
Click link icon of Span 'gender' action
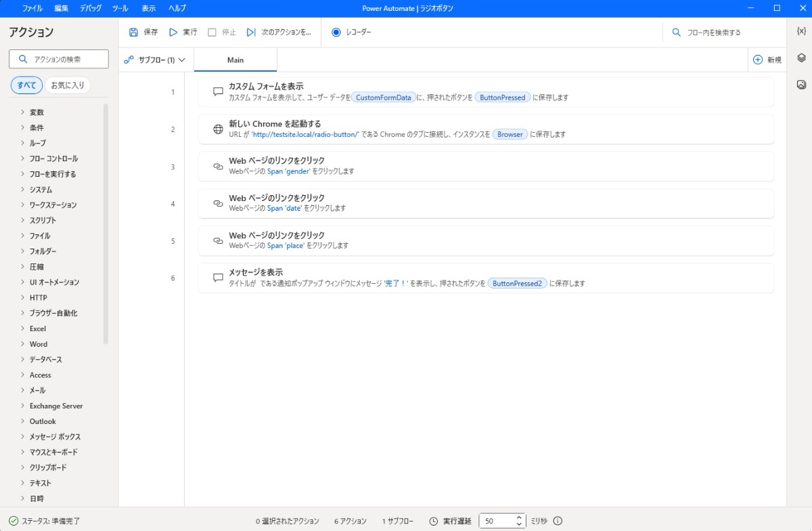(218, 166)
